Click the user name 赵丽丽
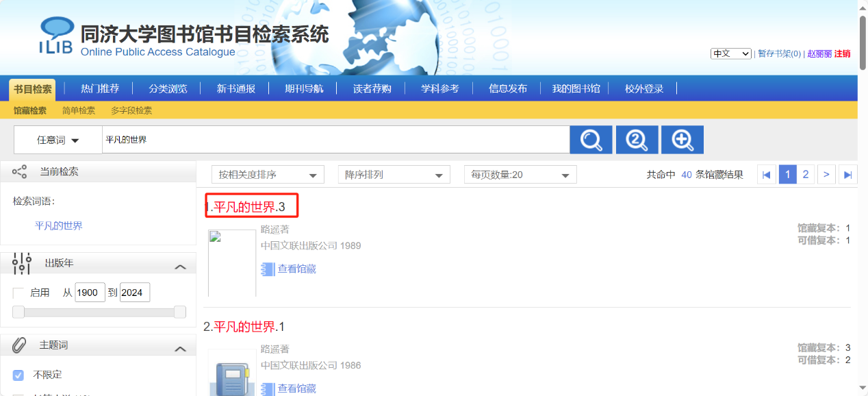The height and width of the screenshot is (396, 868). pos(819,53)
